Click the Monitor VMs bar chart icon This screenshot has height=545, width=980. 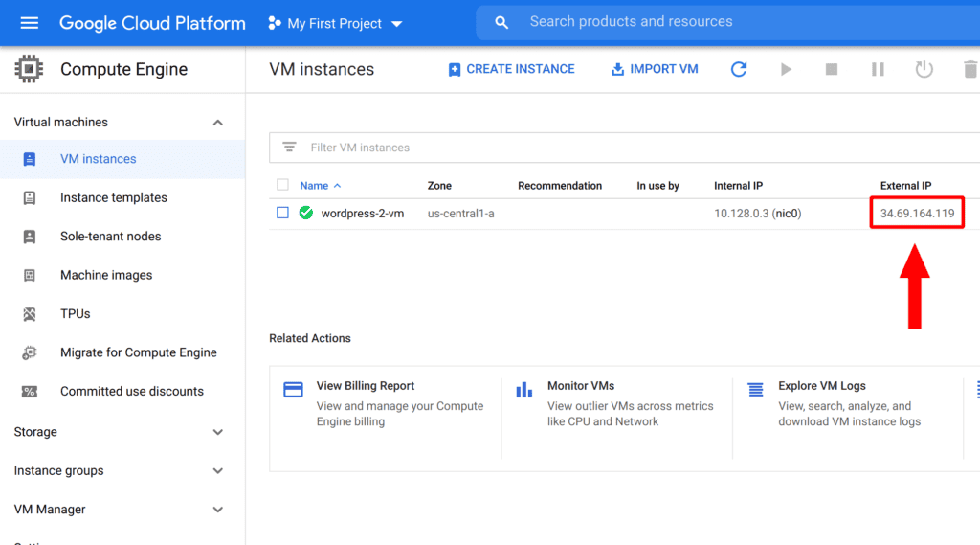pos(523,390)
